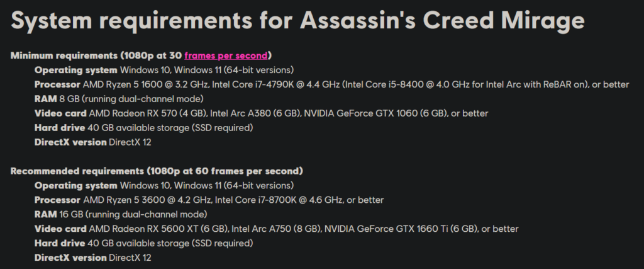Click the DirectX version line under Minimum
Viewport: 644px width, 269px height.
click(93, 142)
